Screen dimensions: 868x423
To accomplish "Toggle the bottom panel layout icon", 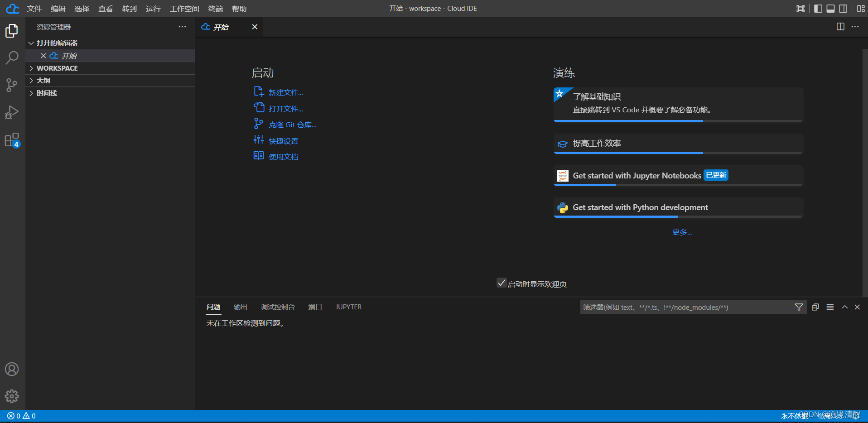I will 830,9.
